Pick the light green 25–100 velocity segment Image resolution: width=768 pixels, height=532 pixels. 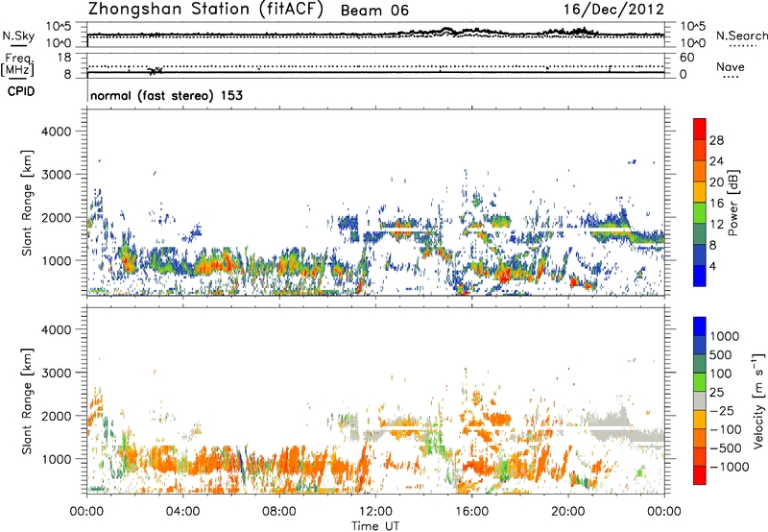point(700,382)
